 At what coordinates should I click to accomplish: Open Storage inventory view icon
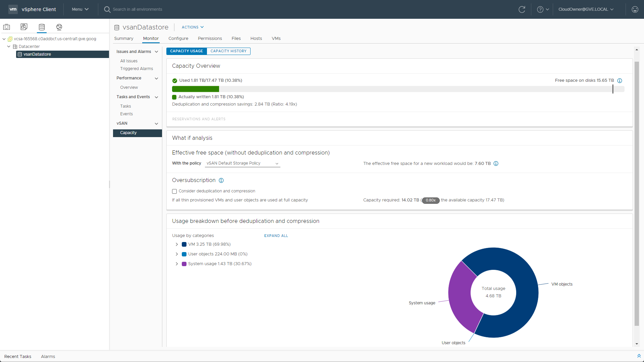point(42,27)
